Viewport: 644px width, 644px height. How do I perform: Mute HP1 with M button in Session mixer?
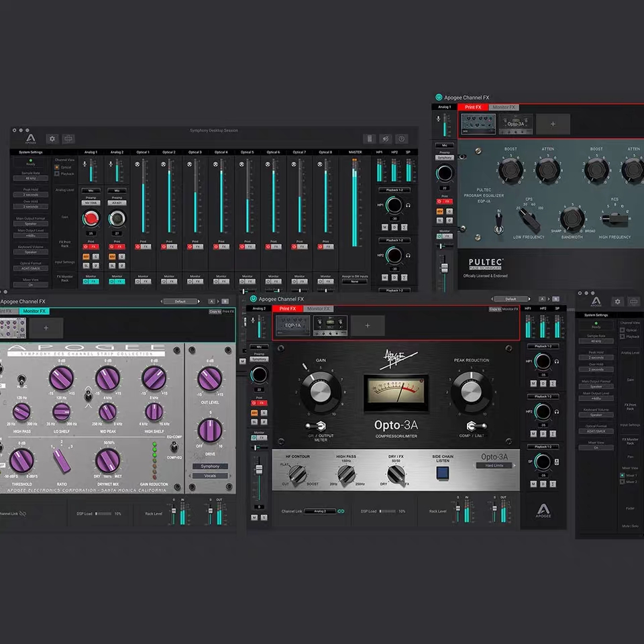pos(385,227)
